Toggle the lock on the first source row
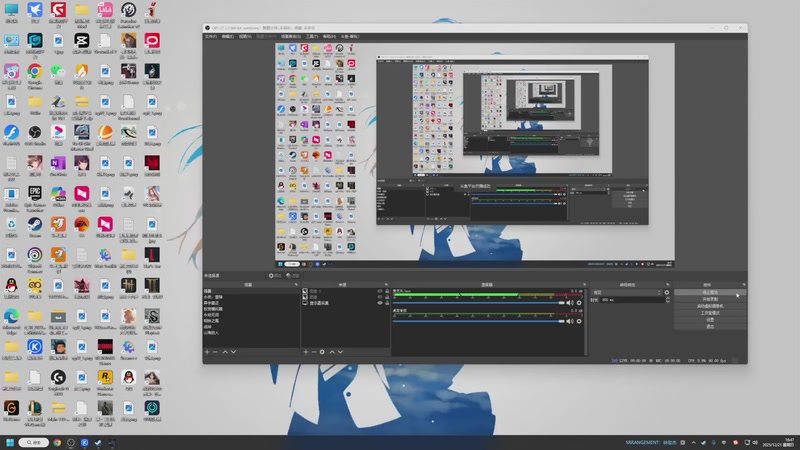The height and width of the screenshot is (450, 800). click(387, 291)
